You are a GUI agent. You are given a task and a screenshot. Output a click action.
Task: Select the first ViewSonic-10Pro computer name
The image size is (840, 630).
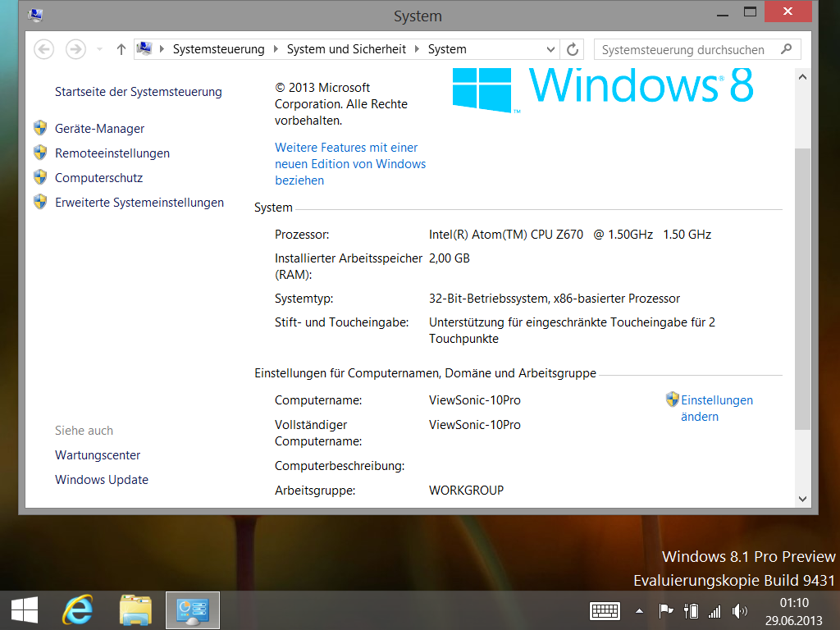click(475, 400)
